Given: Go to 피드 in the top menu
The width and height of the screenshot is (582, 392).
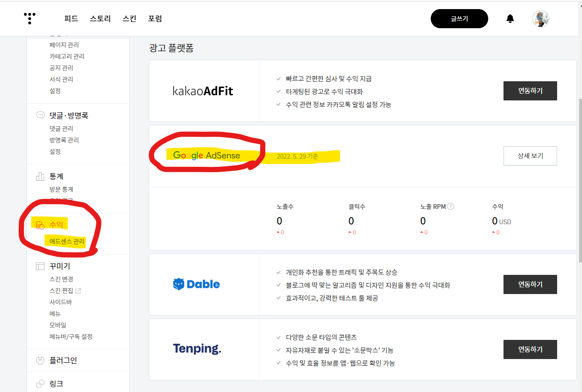Looking at the screenshot, I should (x=71, y=19).
